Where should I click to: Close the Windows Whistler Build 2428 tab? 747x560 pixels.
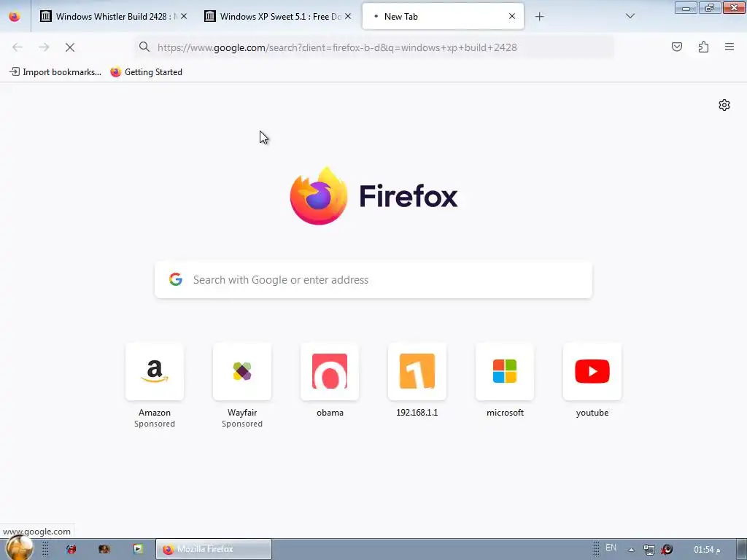pos(184,17)
